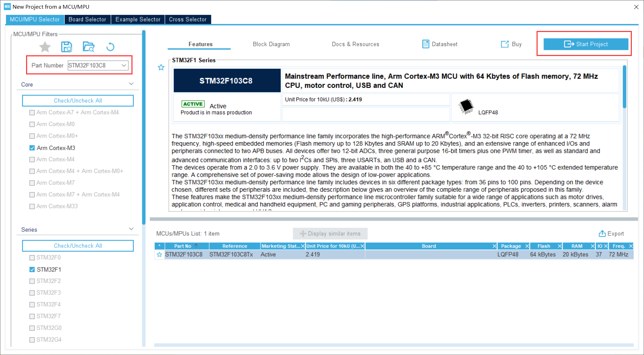Toggle the Arm Cortex-M4 checkbox

point(32,160)
